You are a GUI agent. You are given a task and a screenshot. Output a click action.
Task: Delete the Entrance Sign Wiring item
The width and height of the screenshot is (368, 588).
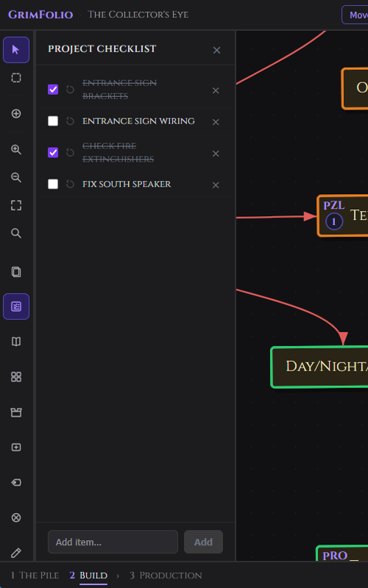pos(216,122)
